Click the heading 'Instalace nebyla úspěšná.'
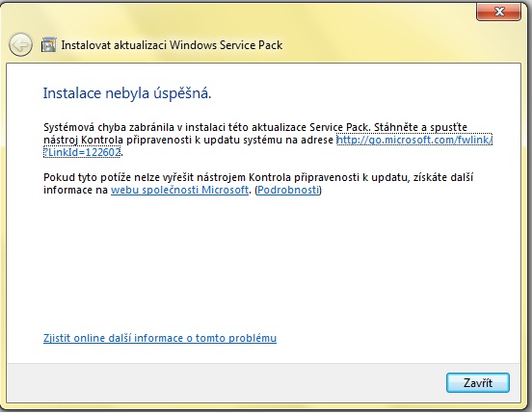This screenshot has width=532, height=414. tap(127, 93)
